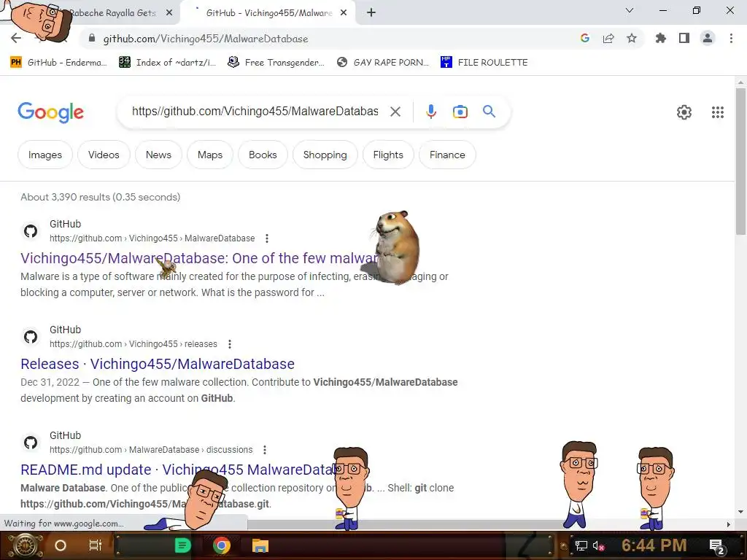
Task: Go back using the browser back arrow
Action: (16, 39)
